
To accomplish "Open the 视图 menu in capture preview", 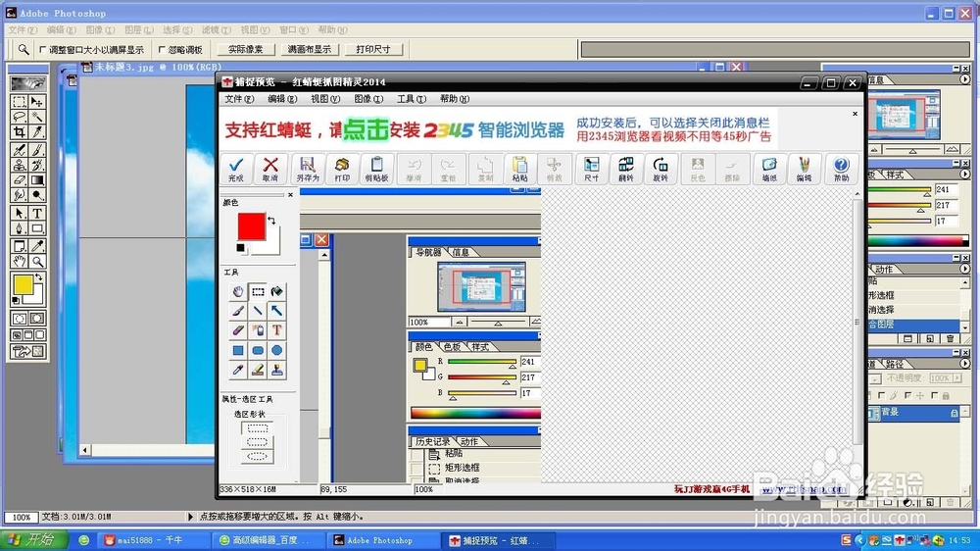I will pyautogui.click(x=325, y=99).
